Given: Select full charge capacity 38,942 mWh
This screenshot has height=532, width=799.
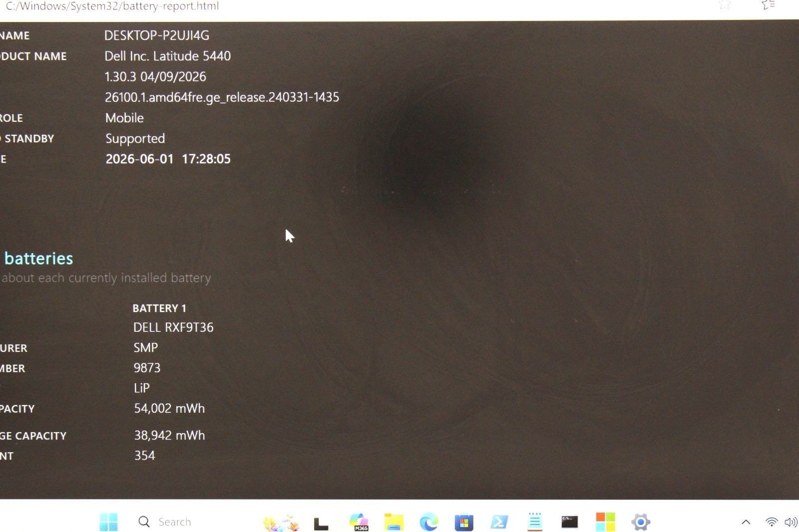Looking at the screenshot, I should click(x=169, y=436).
